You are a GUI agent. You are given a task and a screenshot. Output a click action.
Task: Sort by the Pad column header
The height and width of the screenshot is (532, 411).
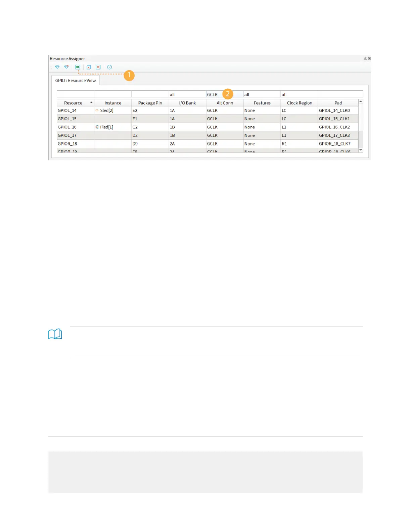coord(338,103)
